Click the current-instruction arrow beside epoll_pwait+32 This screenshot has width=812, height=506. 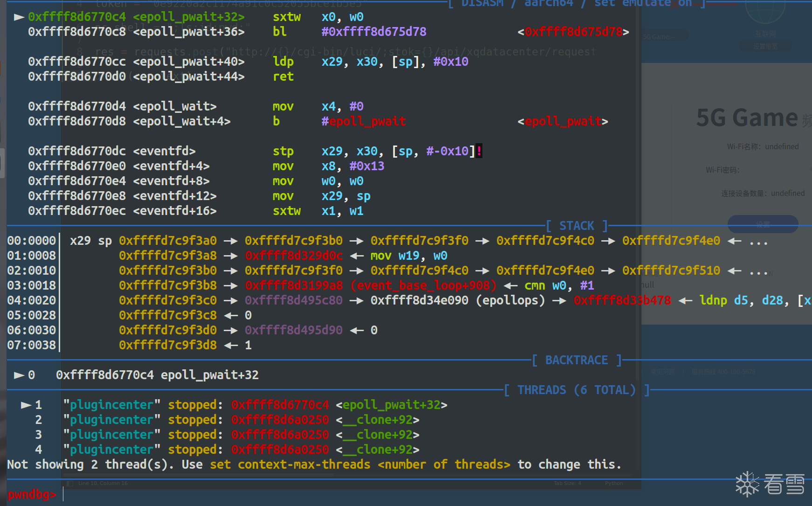pyautogui.click(x=19, y=17)
